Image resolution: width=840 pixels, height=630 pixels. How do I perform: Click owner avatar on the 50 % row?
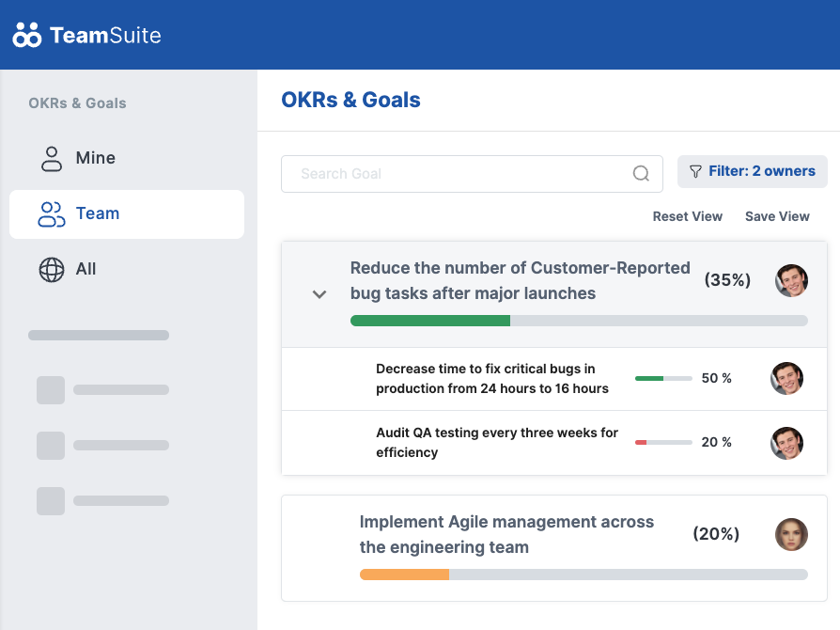click(786, 379)
